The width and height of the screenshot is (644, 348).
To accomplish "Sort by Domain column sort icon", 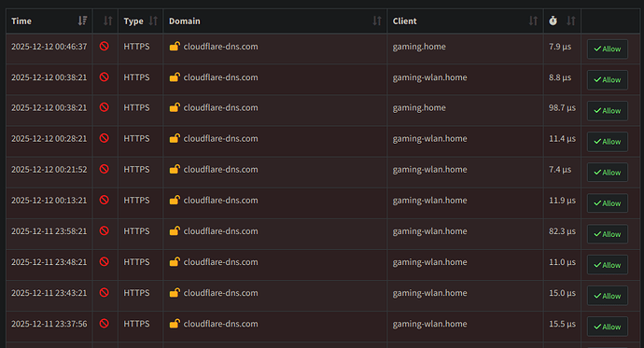I will point(377,21).
